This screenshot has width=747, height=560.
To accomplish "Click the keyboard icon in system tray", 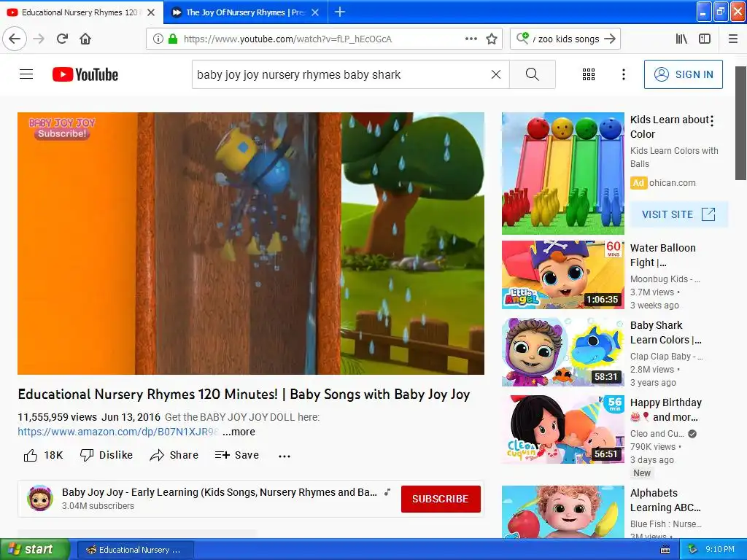I will click(665, 550).
